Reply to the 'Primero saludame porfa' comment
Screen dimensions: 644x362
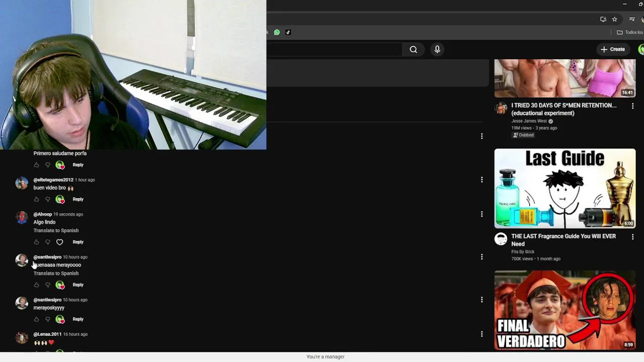click(x=78, y=165)
